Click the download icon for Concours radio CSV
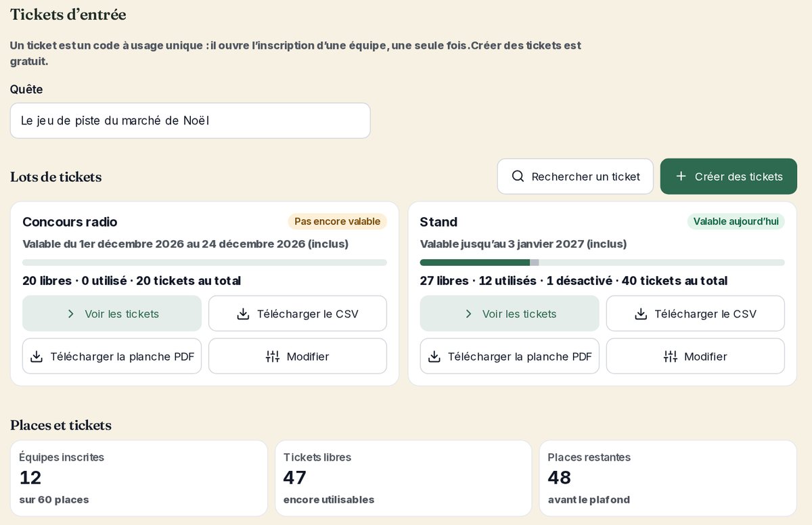Image resolution: width=812 pixels, height=525 pixels. pos(243,314)
